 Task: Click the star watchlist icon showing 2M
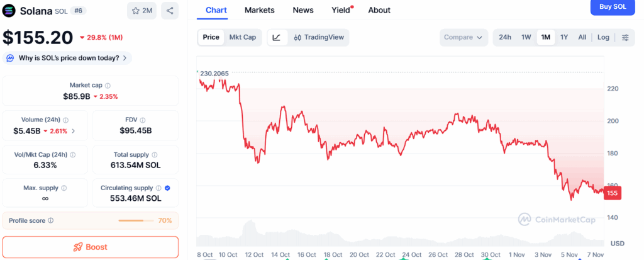pyautogui.click(x=142, y=11)
